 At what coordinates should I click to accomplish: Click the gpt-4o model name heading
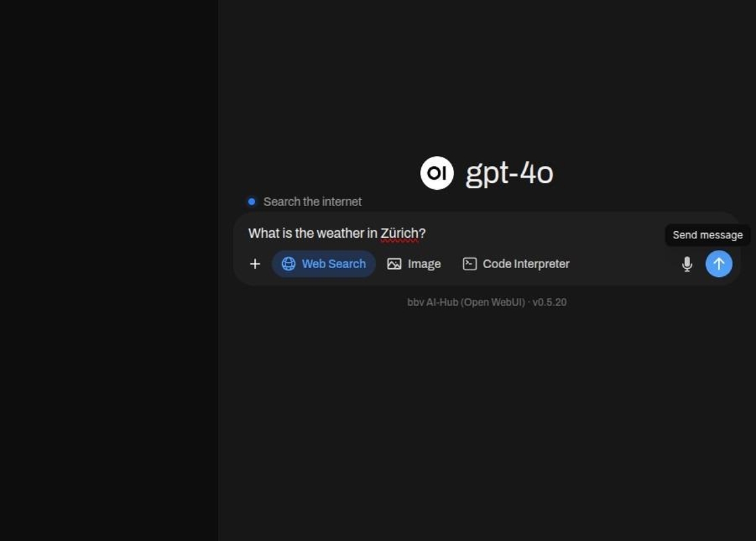(509, 173)
